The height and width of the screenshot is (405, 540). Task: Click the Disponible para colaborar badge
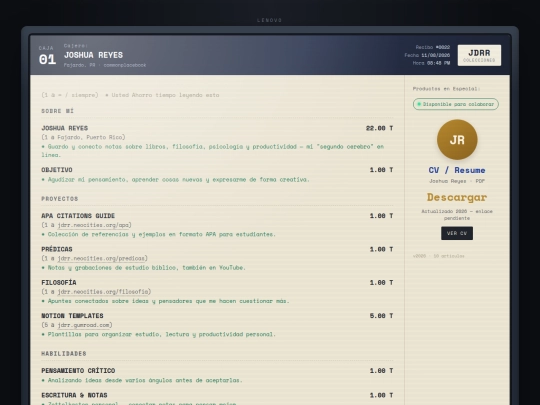tap(456, 104)
